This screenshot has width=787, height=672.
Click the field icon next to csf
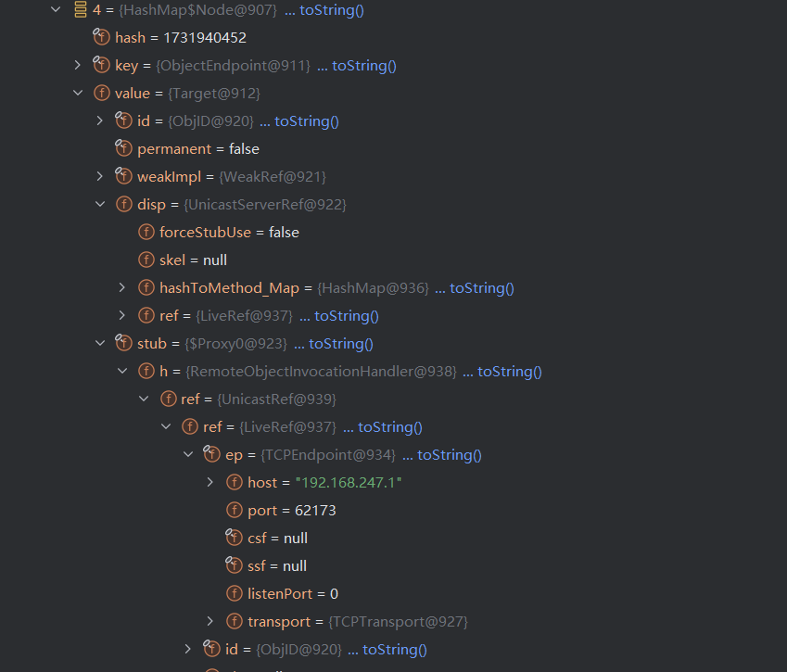[x=235, y=538]
